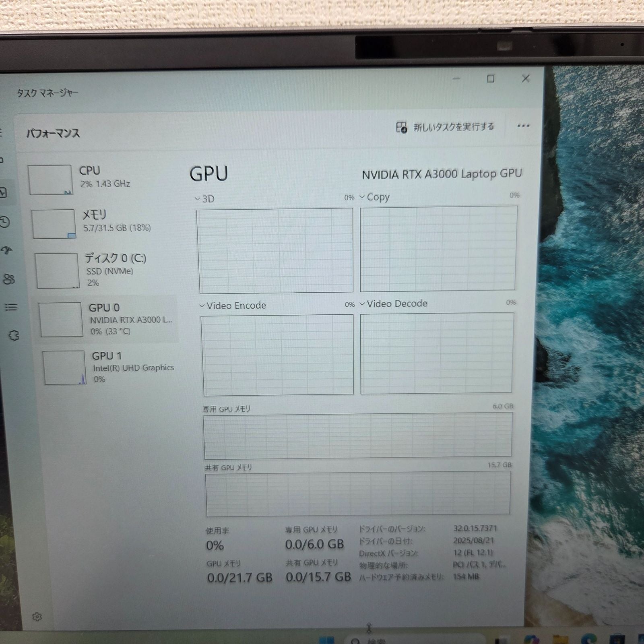Click the Video Decode usage graph
The width and height of the screenshot is (644, 644).
tap(437, 353)
